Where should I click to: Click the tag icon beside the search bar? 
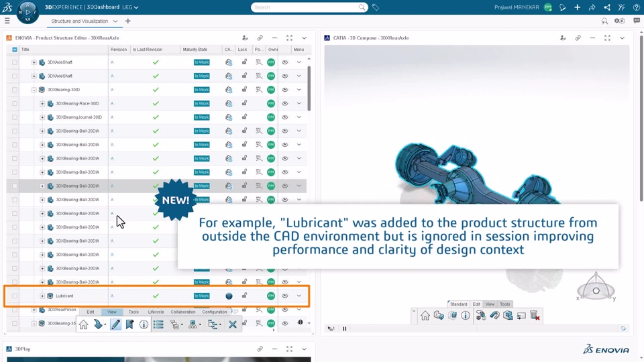376,7
